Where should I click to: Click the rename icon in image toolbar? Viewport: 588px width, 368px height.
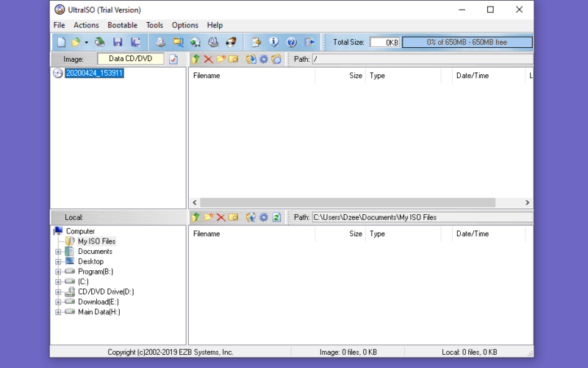coord(233,59)
